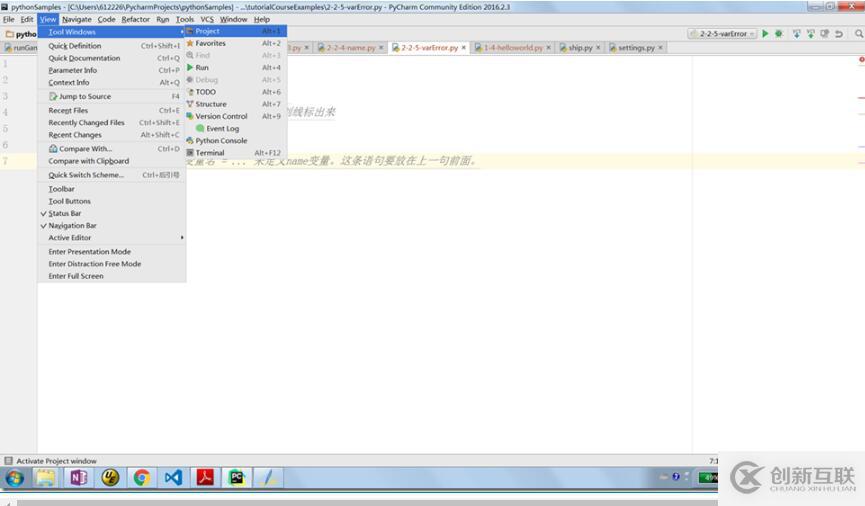Switch to settings.py editor tab
The width and height of the screenshot is (865, 506).
coord(636,47)
